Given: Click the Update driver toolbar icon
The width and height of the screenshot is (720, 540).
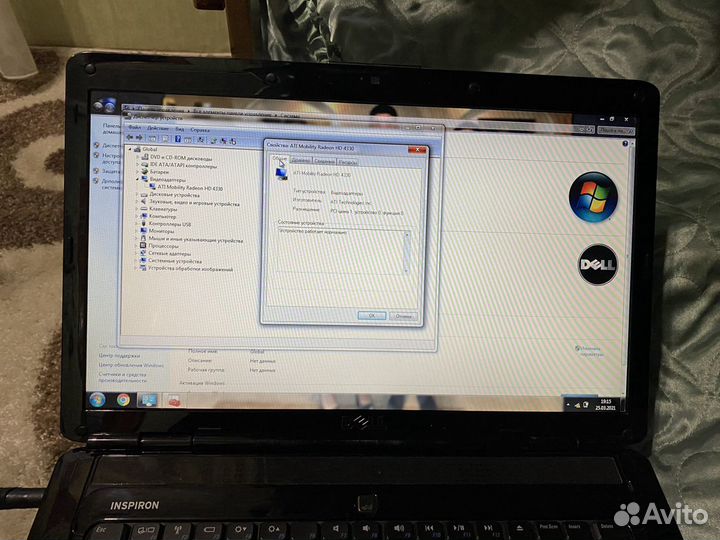Looking at the screenshot, I should click(214, 141).
